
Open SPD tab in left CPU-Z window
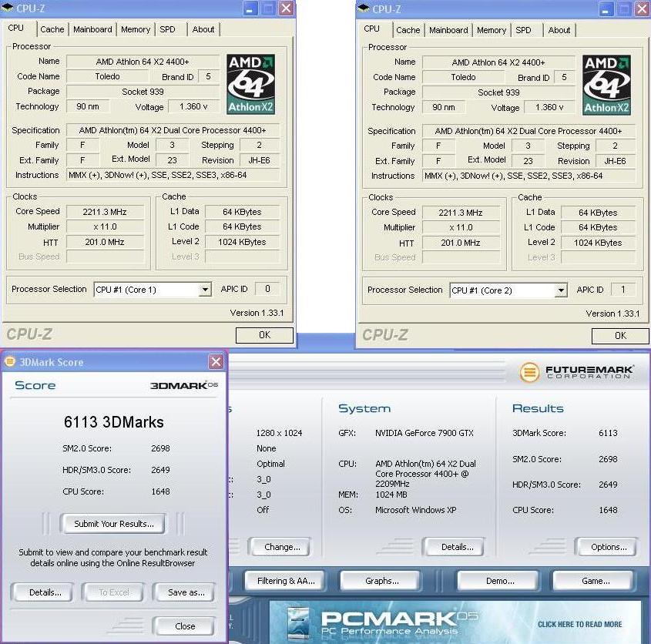167,29
